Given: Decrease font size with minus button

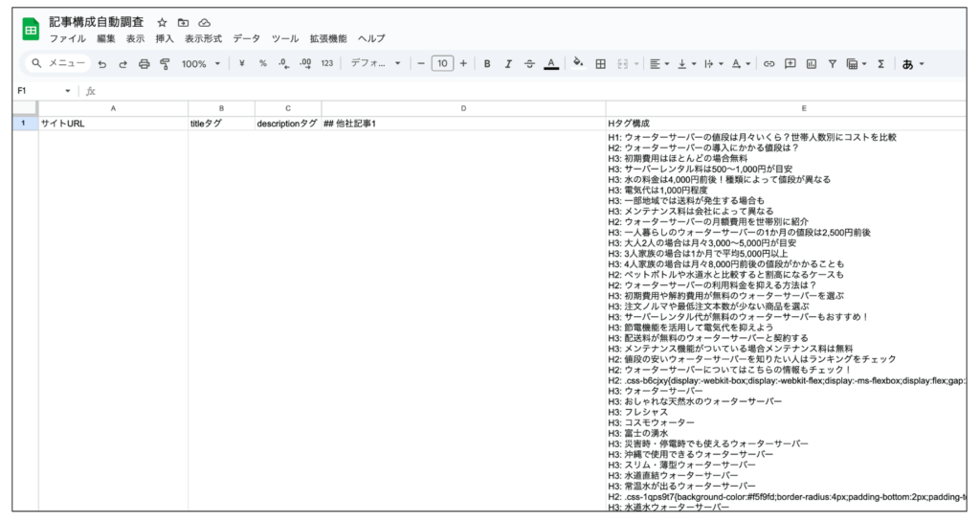Looking at the screenshot, I should click(x=421, y=64).
